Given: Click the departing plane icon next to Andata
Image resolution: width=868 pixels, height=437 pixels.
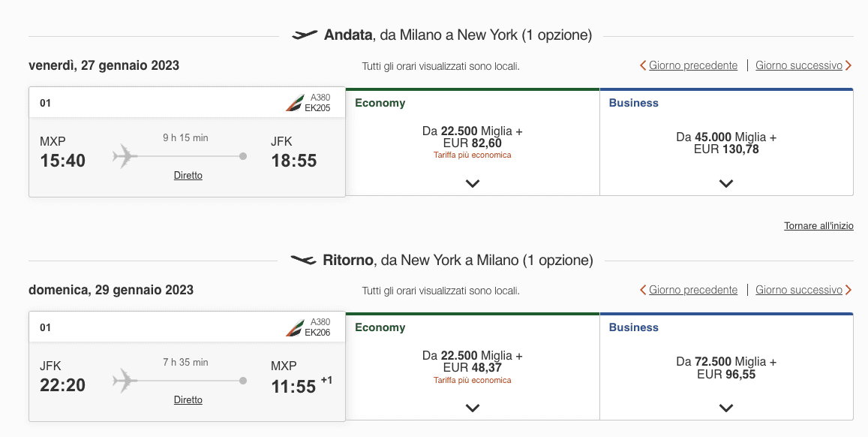Looking at the screenshot, I should pos(305,35).
